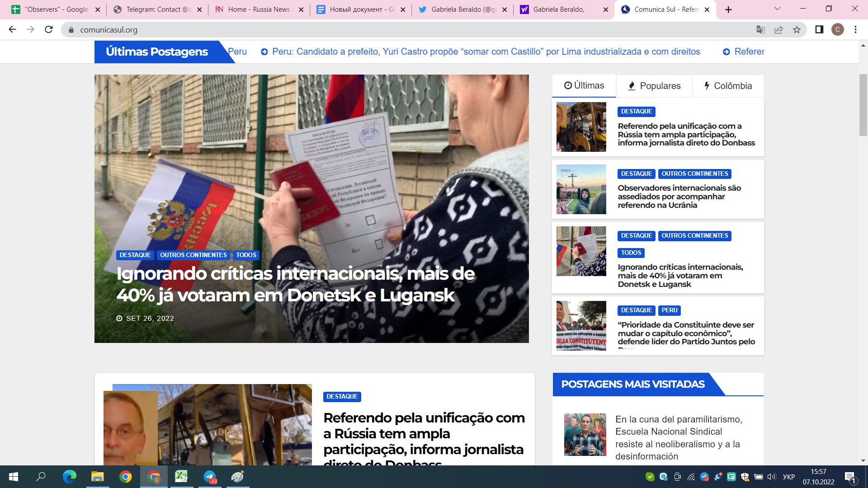Open the browser side panel icon
This screenshot has width=868, height=488.
pyautogui.click(x=819, y=30)
